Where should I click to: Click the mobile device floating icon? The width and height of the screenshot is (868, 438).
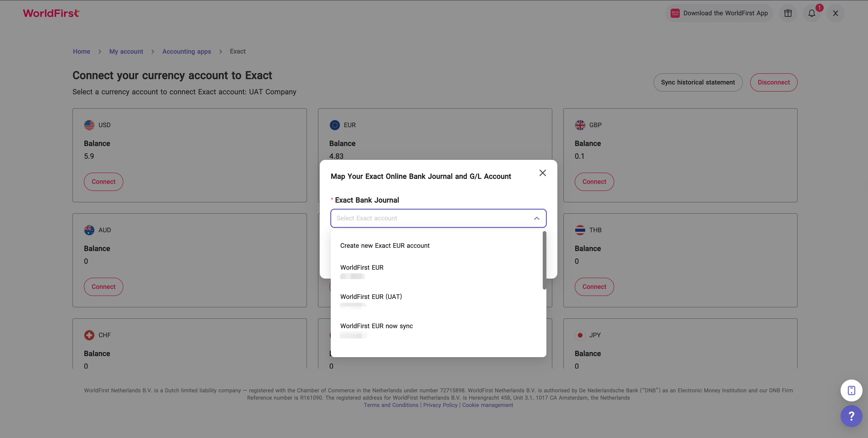click(851, 390)
